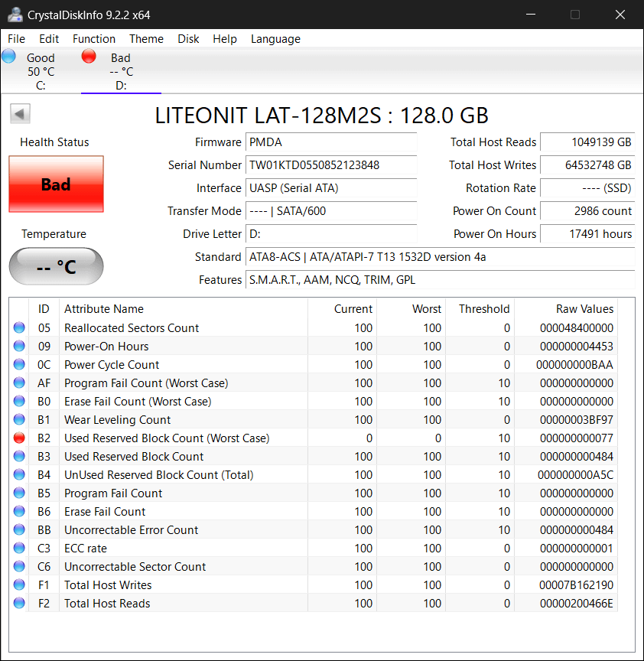Click status orb of Wear Leveling Count row
Viewport: 644px width, 661px height.
[19, 419]
